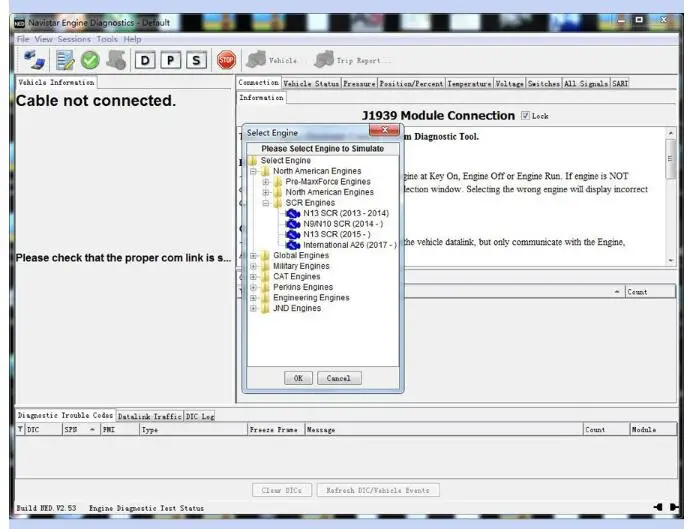The image size is (688, 529).
Task: Collapse the SCR Engines folder
Action: point(265,203)
